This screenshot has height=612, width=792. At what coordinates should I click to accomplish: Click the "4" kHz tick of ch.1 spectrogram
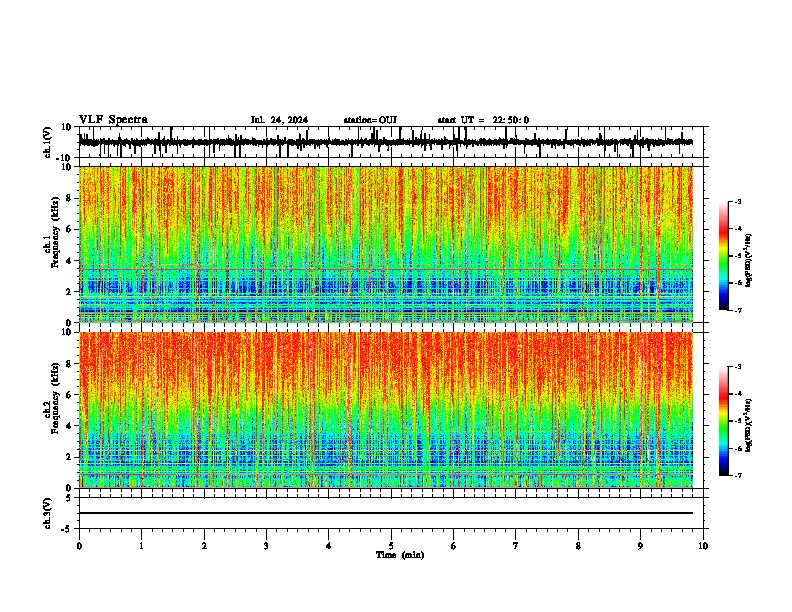(x=69, y=261)
